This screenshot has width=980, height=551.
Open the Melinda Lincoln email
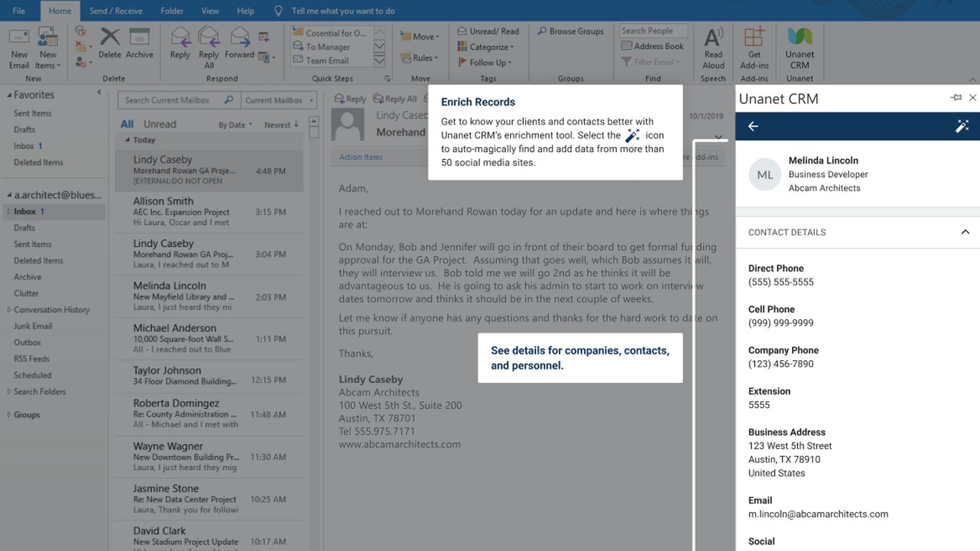[209, 296]
